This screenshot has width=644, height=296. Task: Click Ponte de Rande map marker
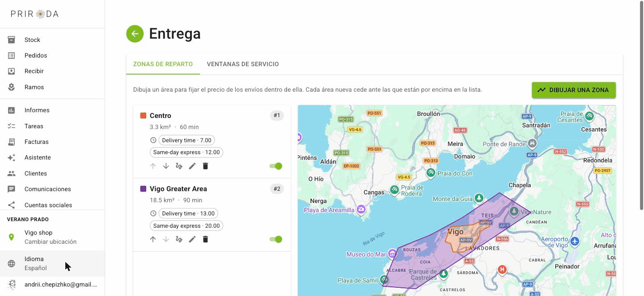(x=532, y=143)
